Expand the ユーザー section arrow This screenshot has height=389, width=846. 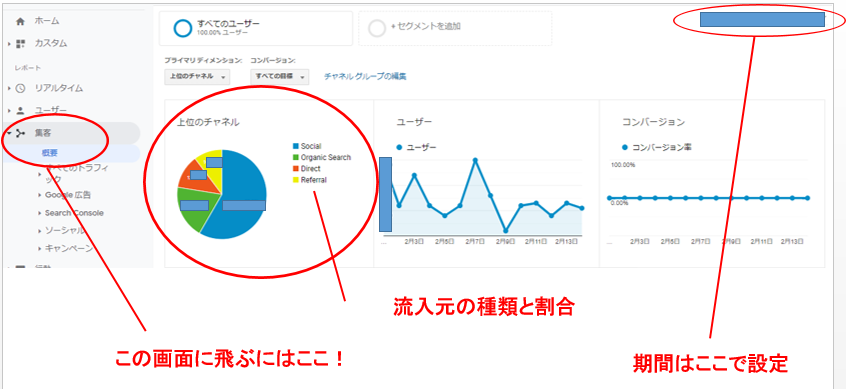click(x=10, y=111)
